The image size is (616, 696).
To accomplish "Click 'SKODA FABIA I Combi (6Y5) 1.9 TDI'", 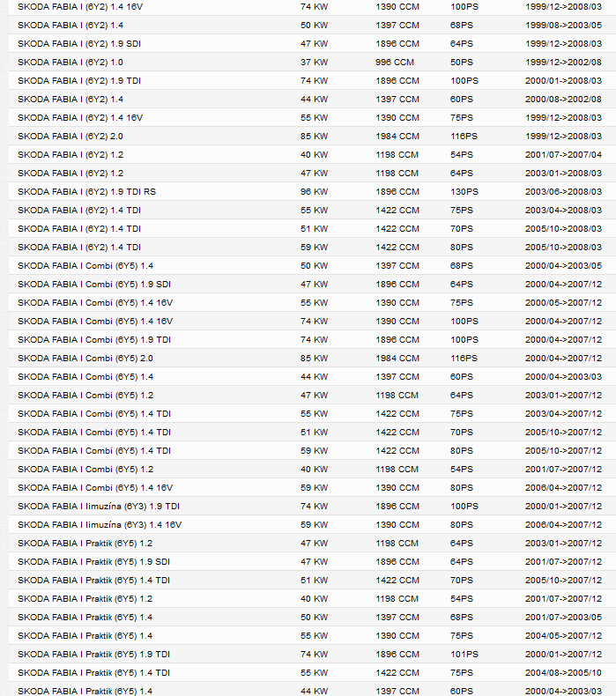I will click(x=94, y=339).
